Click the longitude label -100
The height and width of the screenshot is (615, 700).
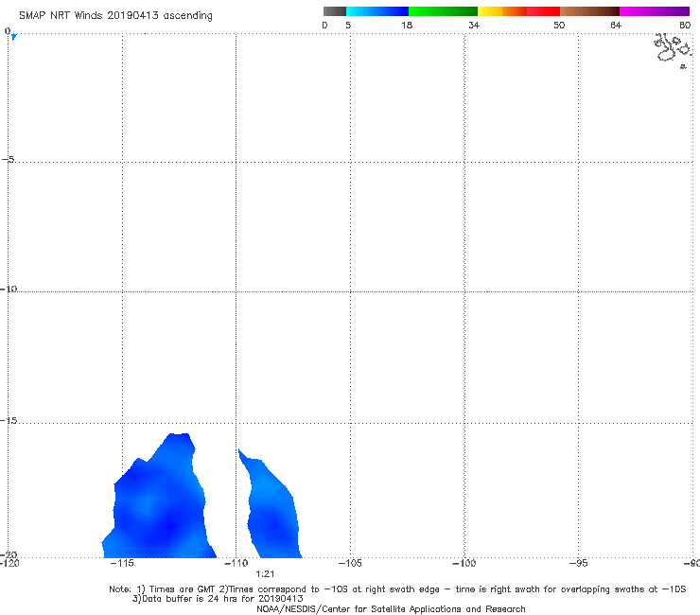pyautogui.click(x=464, y=563)
